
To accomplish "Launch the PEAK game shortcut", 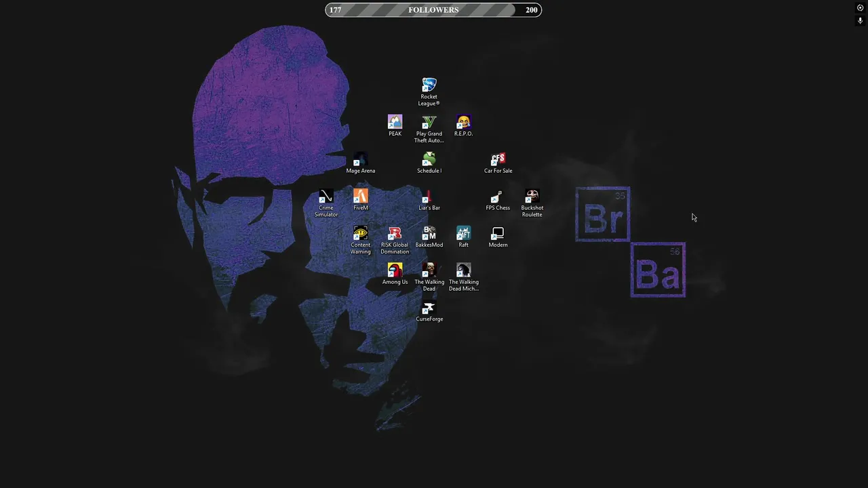I will pos(395,125).
